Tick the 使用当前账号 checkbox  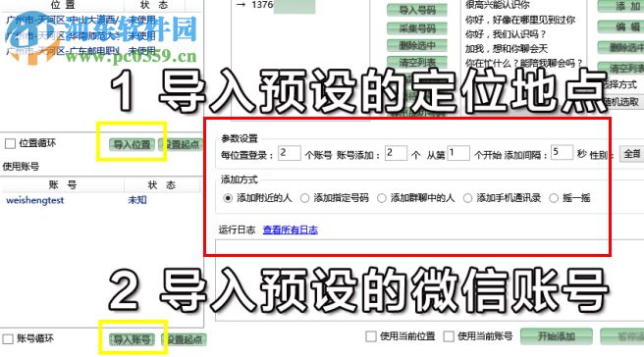point(449,336)
